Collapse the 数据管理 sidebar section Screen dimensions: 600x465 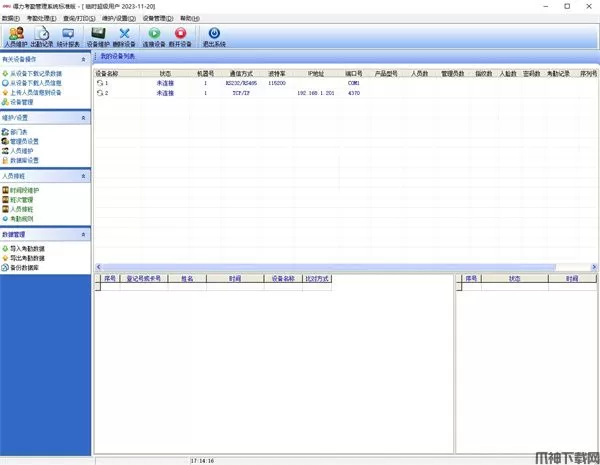83,233
